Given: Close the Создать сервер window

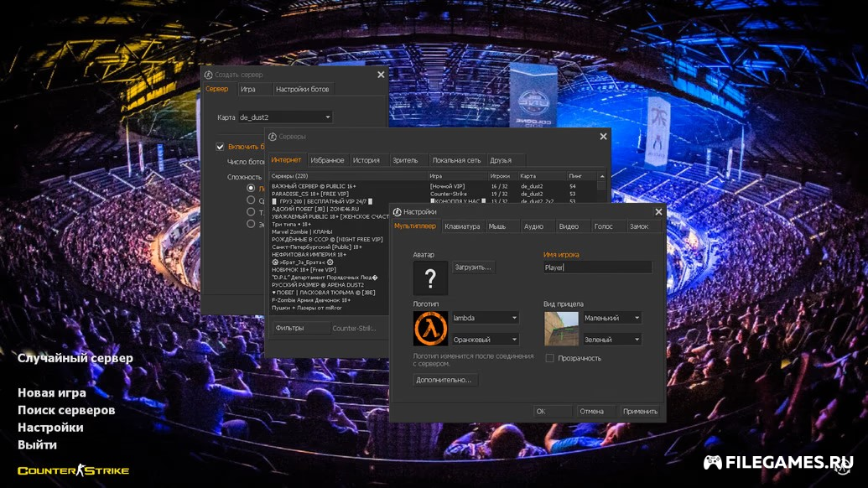Looking at the screenshot, I should (381, 75).
